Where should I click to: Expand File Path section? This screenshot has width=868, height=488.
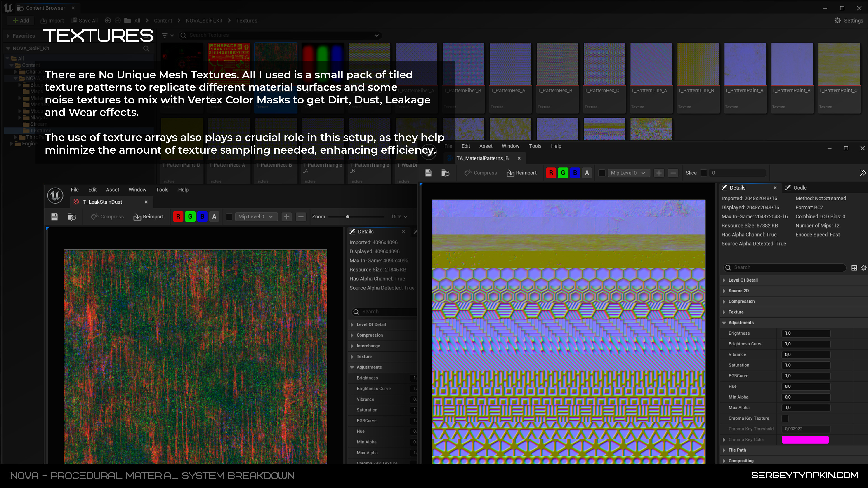click(x=724, y=450)
